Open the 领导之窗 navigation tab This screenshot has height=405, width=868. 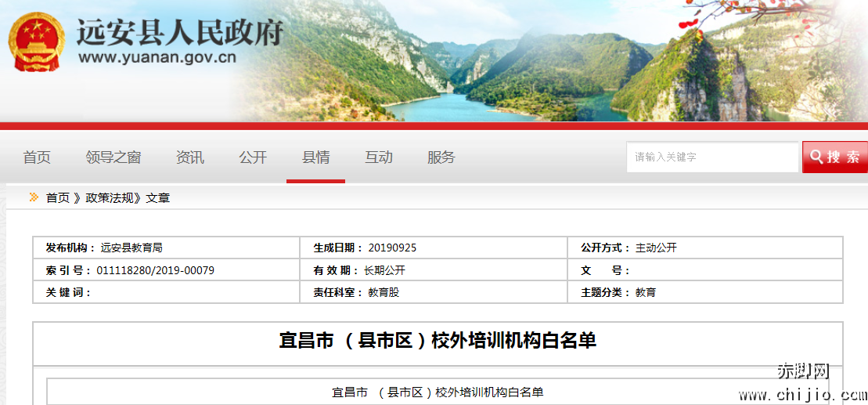tap(113, 157)
